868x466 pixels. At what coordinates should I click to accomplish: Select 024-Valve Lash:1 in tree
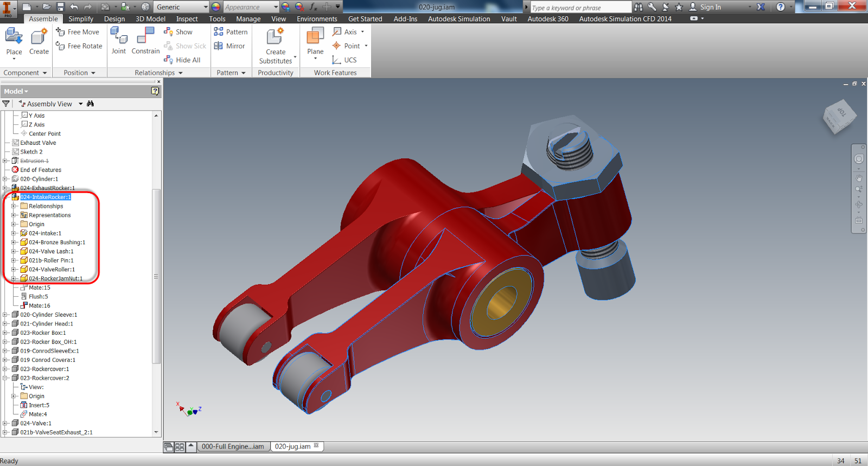51,251
